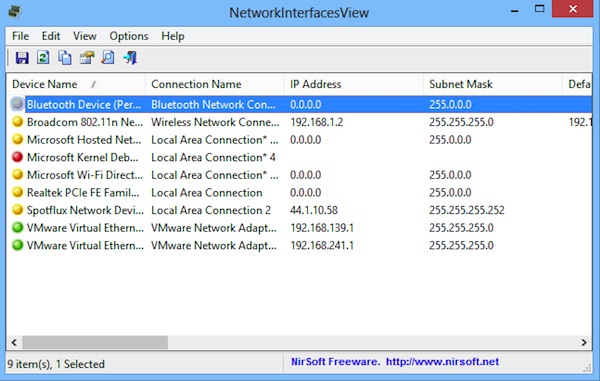Click the horizontal scrollbar right arrow
This screenshot has height=381, width=600.
(x=584, y=342)
